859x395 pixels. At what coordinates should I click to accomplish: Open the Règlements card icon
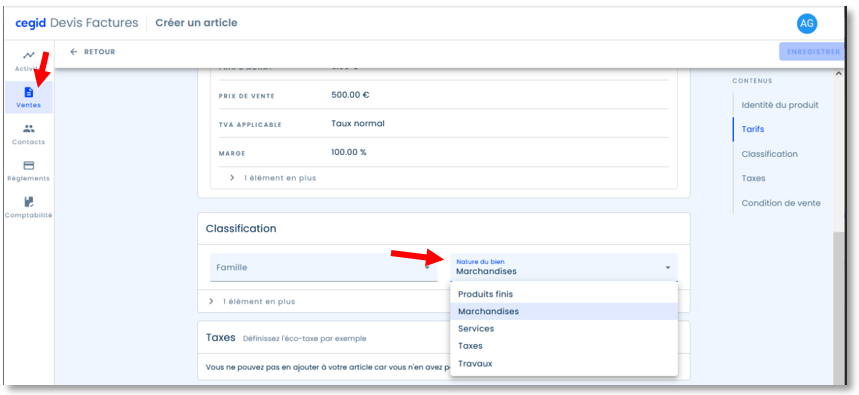click(28, 165)
